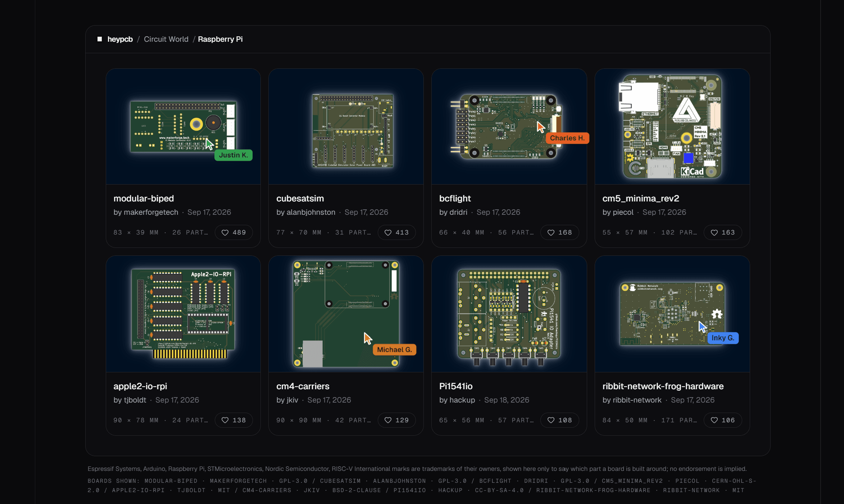Image resolution: width=844 pixels, height=504 pixels.
Task: Like the Pi1541io board (108 hearts)
Action: [559, 420]
